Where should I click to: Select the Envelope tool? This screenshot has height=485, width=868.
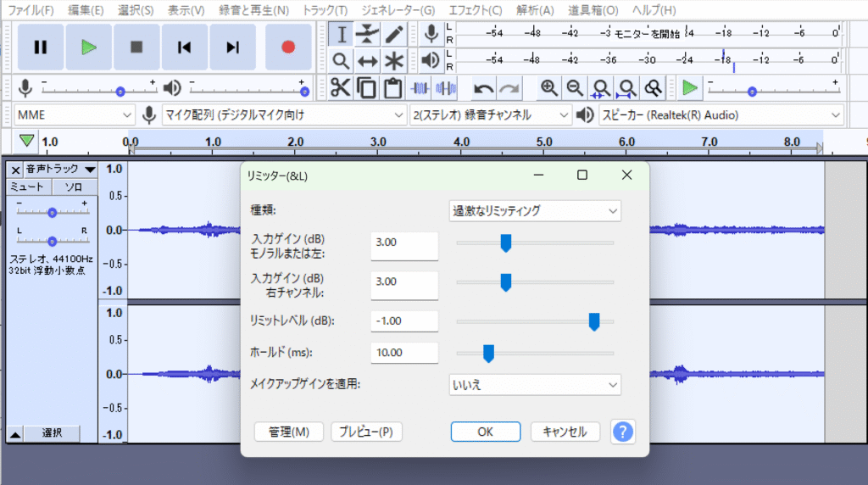pos(367,34)
